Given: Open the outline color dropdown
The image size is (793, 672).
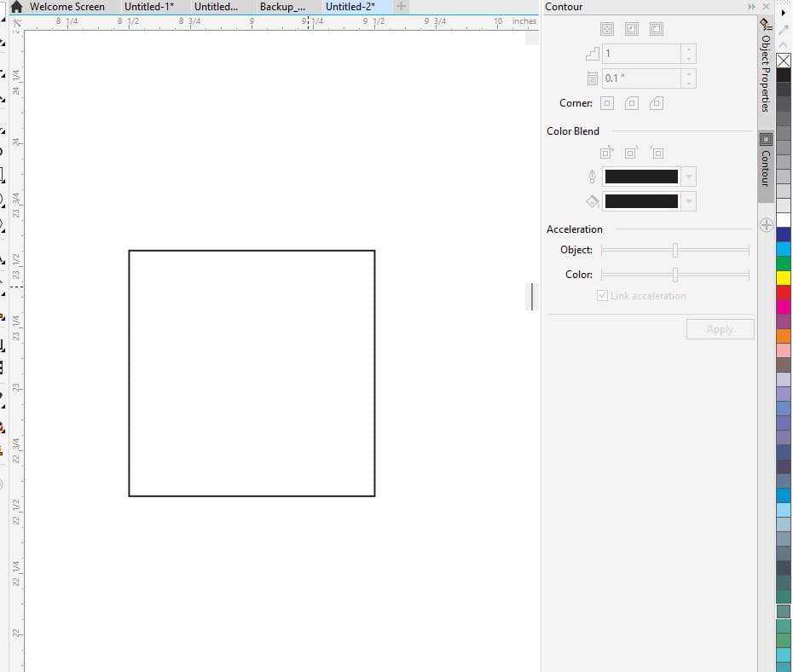Looking at the screenshot, I should [x=689, y=177].
